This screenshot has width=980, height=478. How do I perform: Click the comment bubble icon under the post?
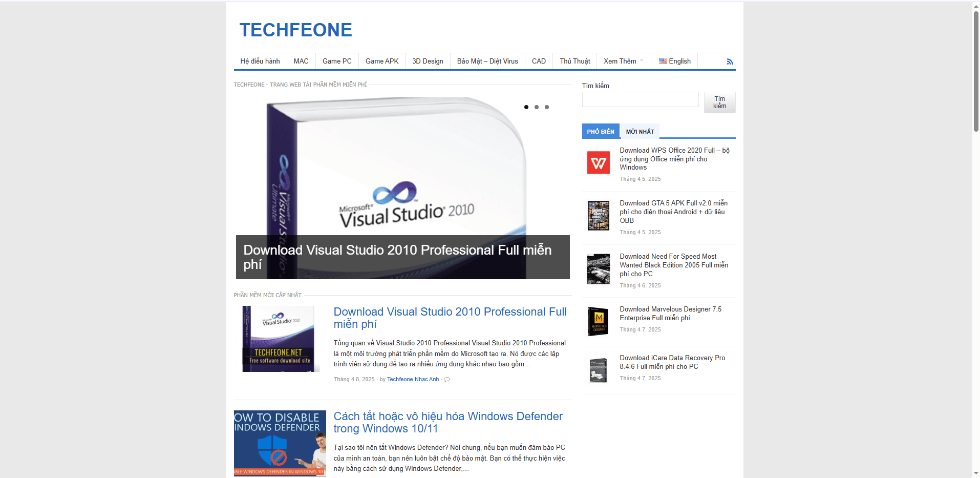tap(447, 380)
